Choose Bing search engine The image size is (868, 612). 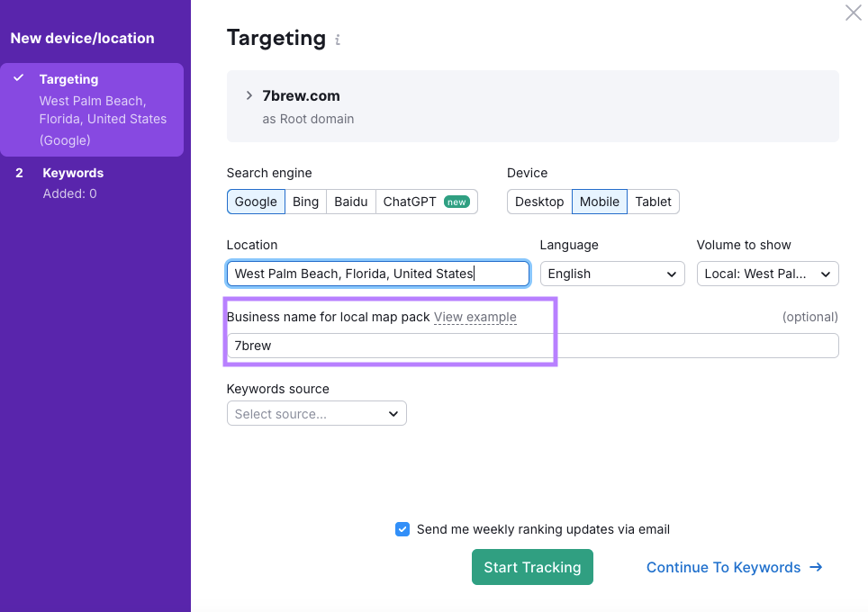pos(305,202)
